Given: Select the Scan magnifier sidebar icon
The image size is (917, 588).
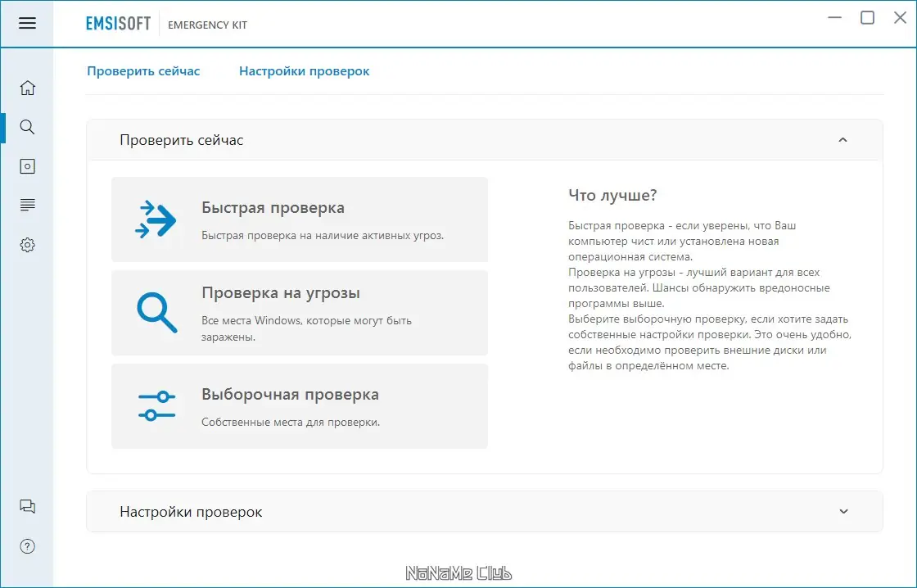Looking at the screenshot, I should (x=27, y=127).
